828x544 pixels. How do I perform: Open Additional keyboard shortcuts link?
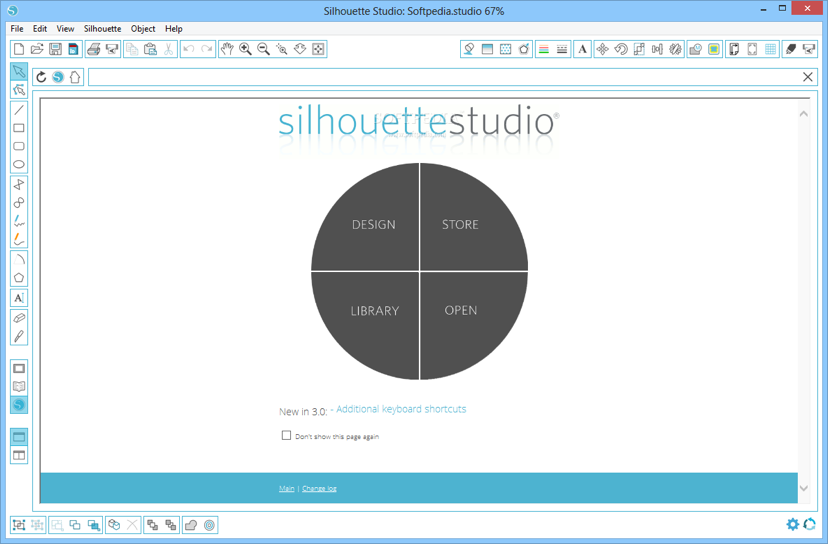[x=401, y=409]
